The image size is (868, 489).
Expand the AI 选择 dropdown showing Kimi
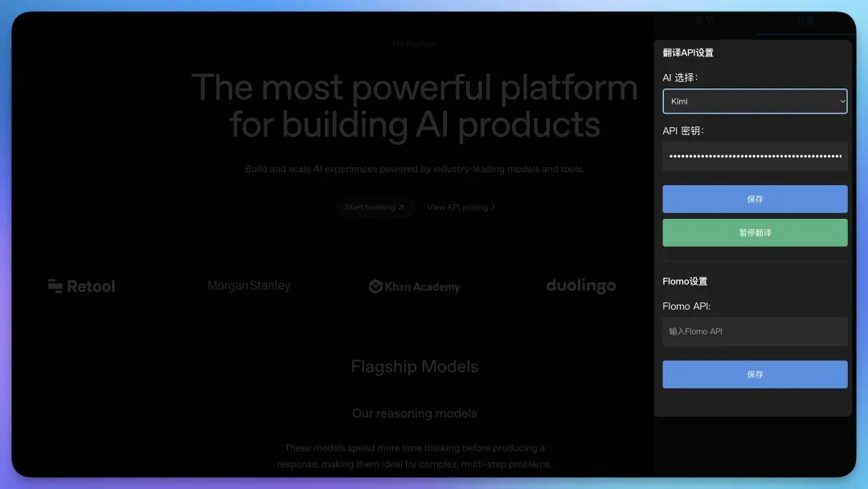point(755,101)
